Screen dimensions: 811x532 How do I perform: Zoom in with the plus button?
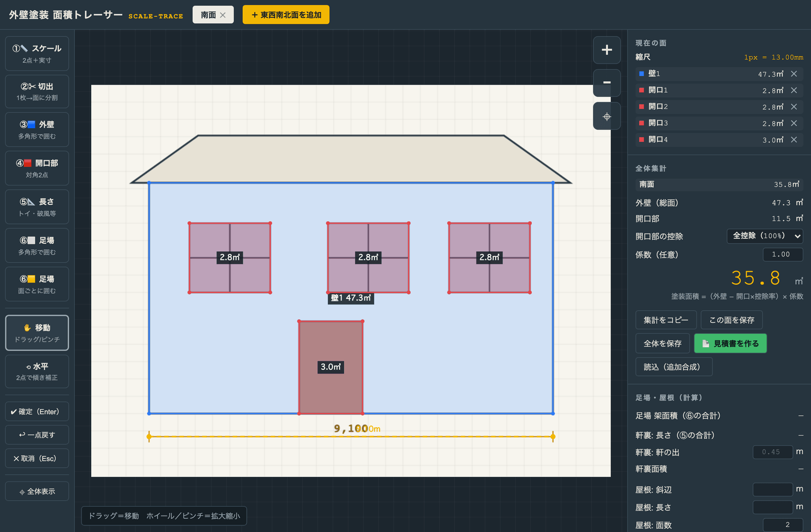(607, 50)
